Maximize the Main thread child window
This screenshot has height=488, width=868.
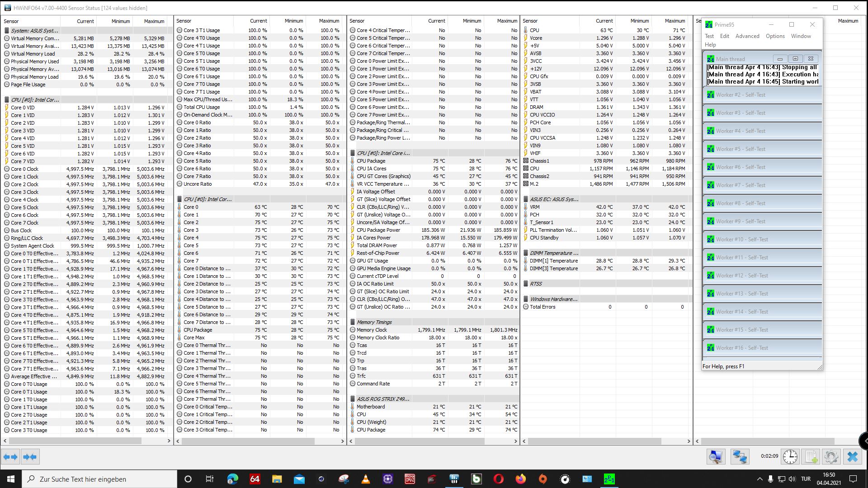(x=795, y=59)
